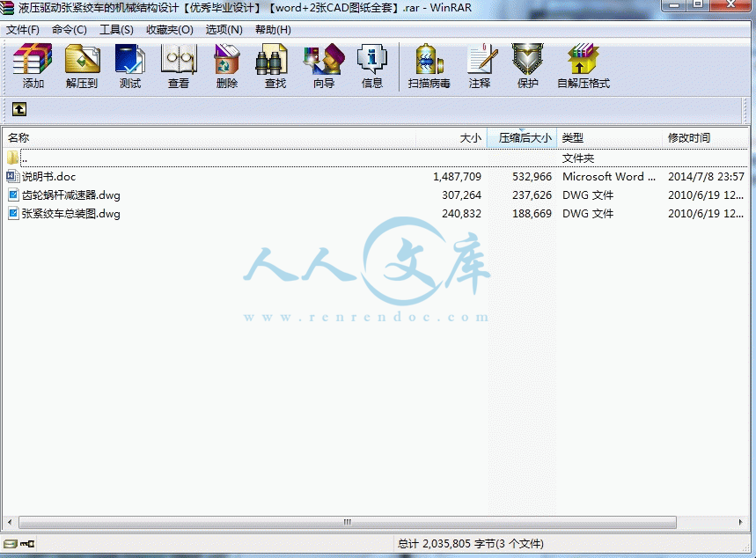Viewport: 756px width, 558px height.
Task: Click the date 2014/7/8 23:57
Action: click(706, 177)
